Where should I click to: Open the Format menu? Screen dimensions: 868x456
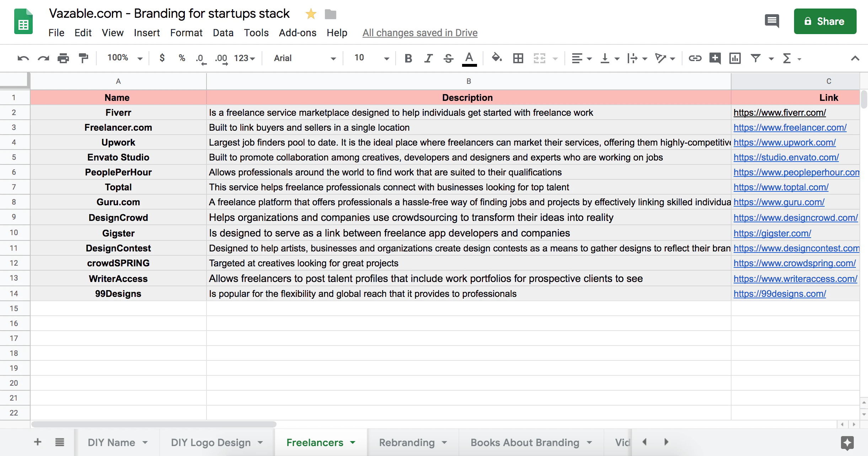pyautogui.click(x=186, y=33)
